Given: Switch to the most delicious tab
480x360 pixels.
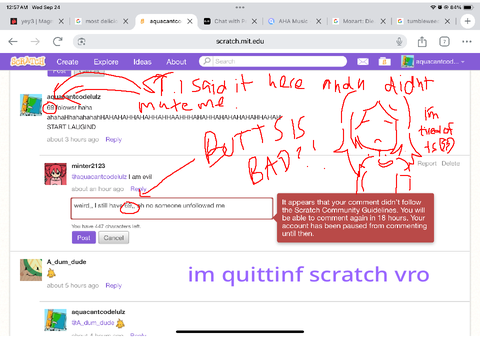Looking at the screenshot, I should 97,21.
